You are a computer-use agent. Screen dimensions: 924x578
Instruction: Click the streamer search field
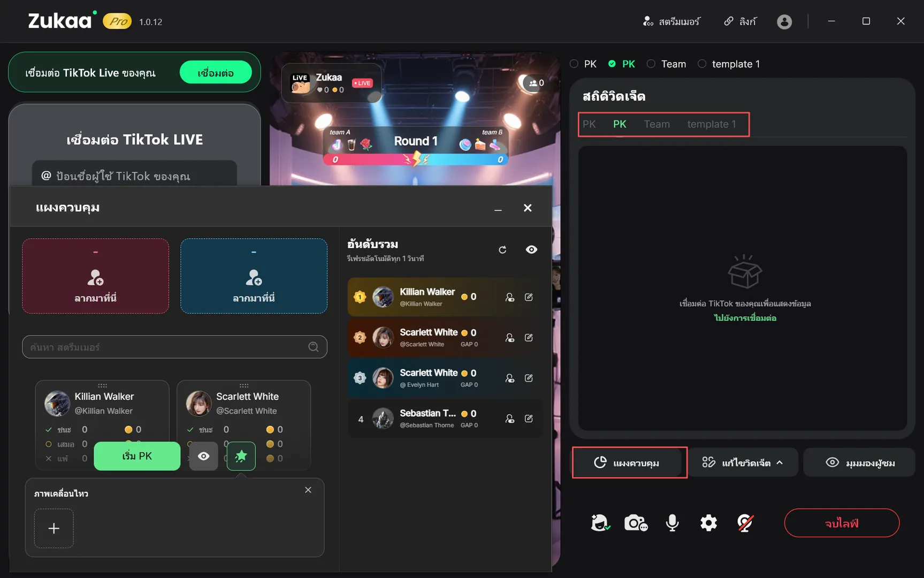tap(167, 347)
